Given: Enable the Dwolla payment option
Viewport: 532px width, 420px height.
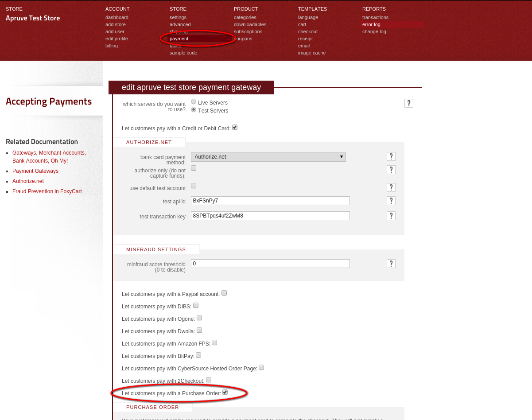Looking at the screenshot, I should click(x=199, y=330).
